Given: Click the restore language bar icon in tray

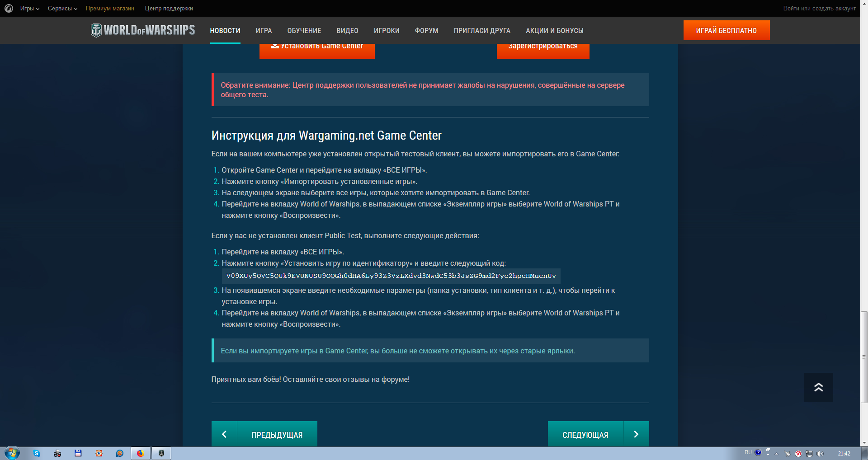Looking at the screenshot, I should [x=768, y=450].
